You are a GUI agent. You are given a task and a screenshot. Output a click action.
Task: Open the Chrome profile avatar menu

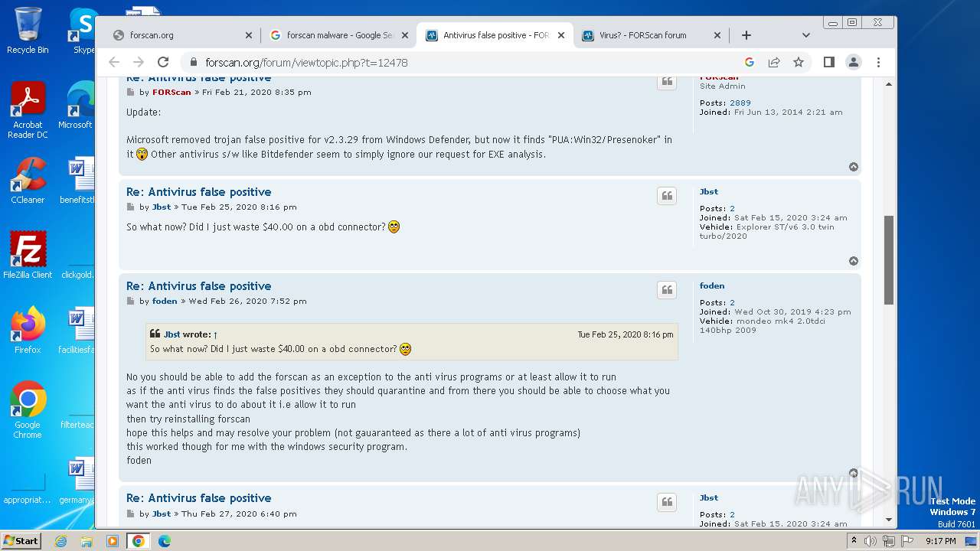pyautogui.click(x=854, y=62)
